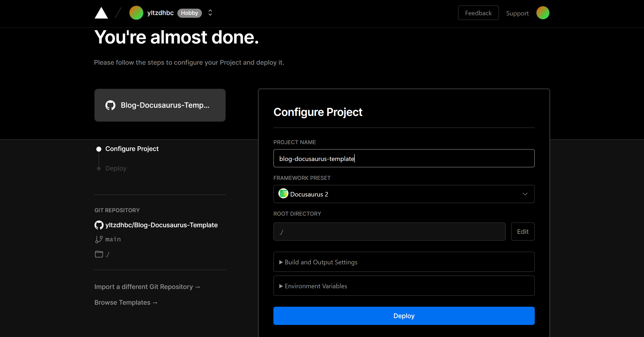The image size is (644, 337).
Task: Click the GitHub icon on Blog-Docusaurus-Temp card
Action: pyautogui.click(x=110, y=105)
